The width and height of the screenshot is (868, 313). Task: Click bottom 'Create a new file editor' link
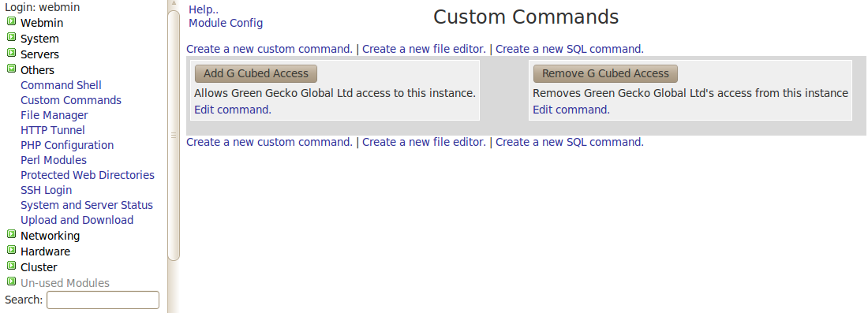coord(424,142)
